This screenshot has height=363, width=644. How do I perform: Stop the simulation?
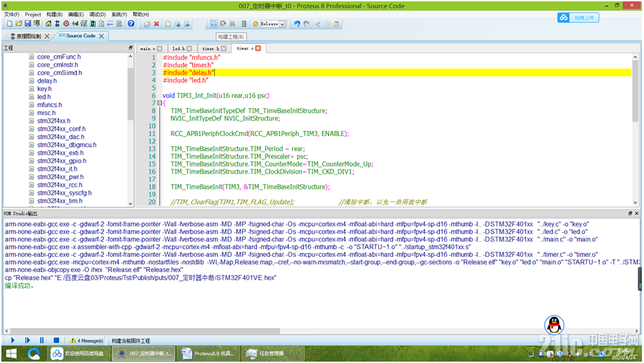(56, 340)
